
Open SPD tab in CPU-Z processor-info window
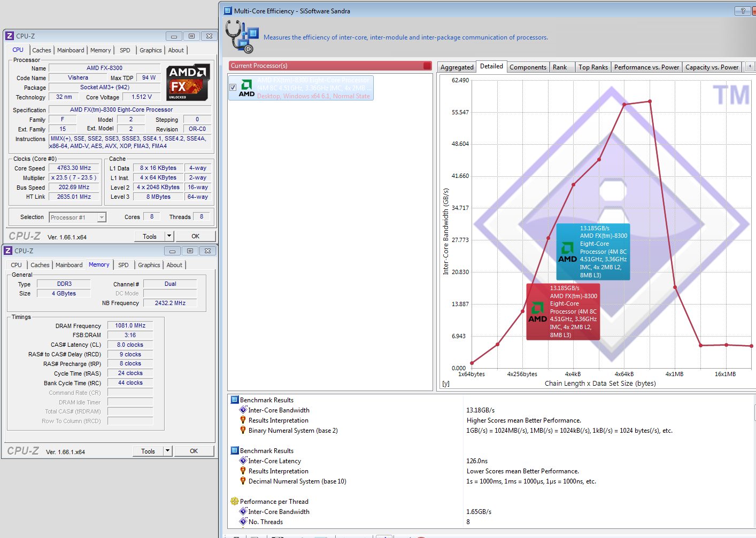(125, 50)
